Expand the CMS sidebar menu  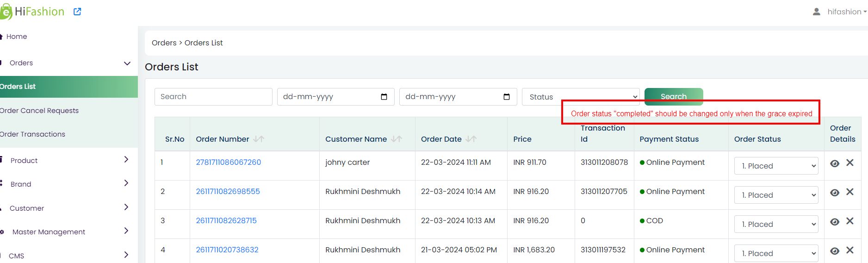point(126,255)
